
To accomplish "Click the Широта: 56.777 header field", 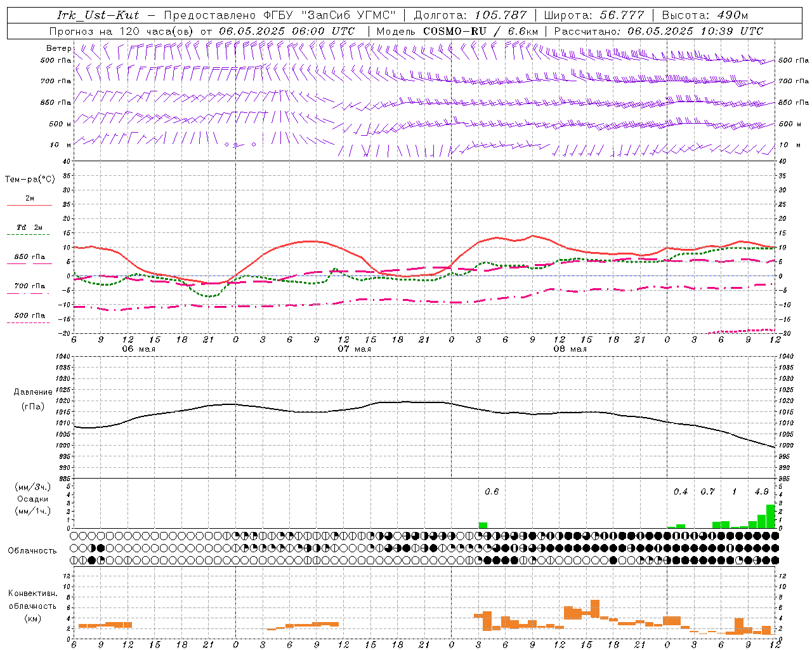I will (594, 15).
